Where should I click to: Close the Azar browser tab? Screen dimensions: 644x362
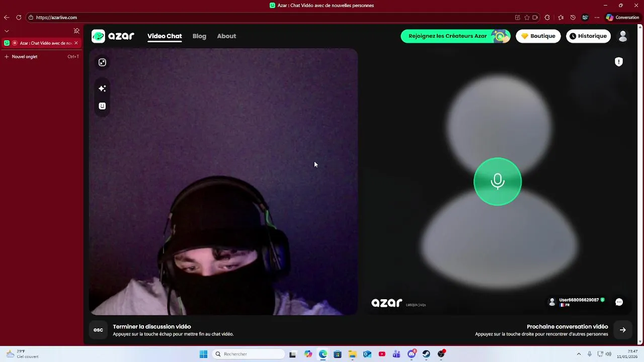click(76, 43)
